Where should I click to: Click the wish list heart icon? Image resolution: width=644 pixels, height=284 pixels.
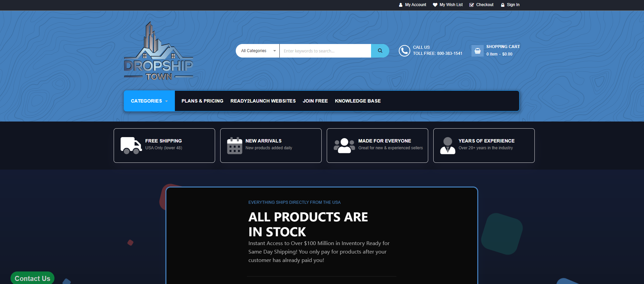click(435, 5)
